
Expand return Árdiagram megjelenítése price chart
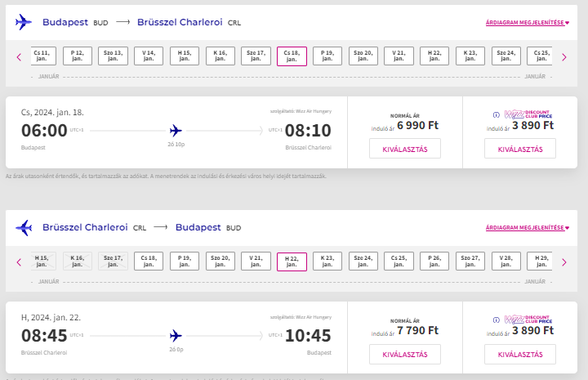click(x=528, y=228)
